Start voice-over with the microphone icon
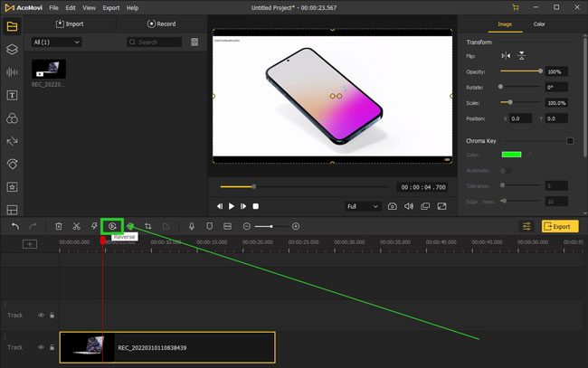Image resolution: width=588 pixels, height=368 pixels. pos(192,226)
